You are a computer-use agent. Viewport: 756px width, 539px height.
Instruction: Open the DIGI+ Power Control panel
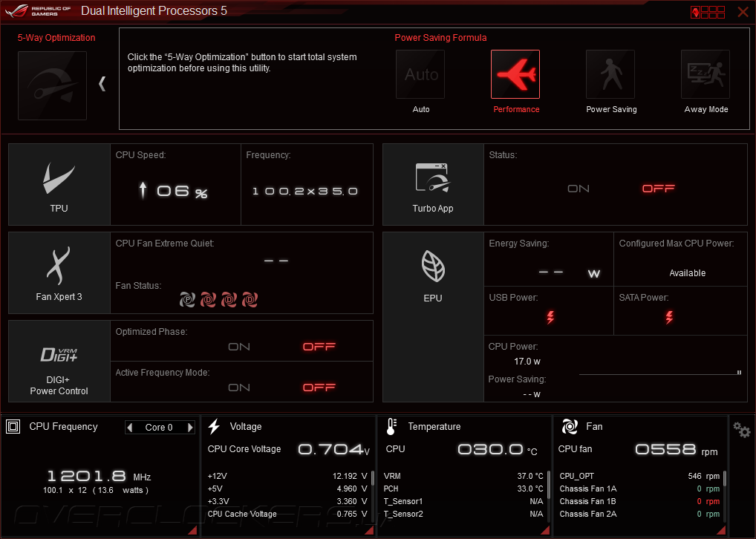pyautogui.click(x=59, y=361)
